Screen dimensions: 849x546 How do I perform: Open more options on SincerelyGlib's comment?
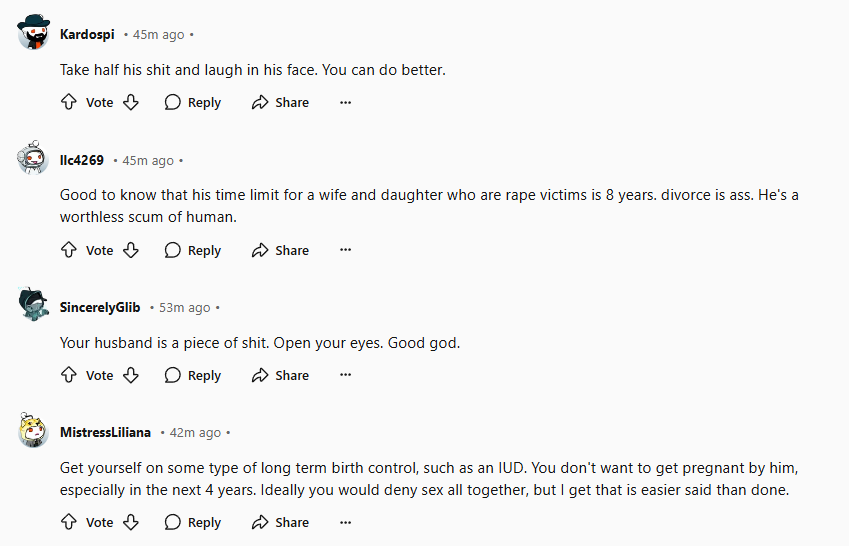(345, 375)
